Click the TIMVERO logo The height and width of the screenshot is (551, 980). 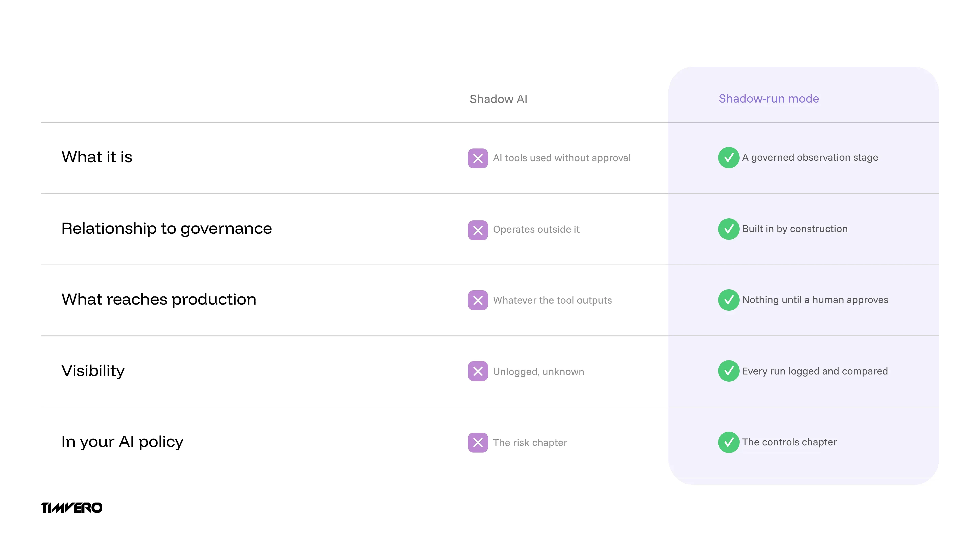tap(71, 508)
